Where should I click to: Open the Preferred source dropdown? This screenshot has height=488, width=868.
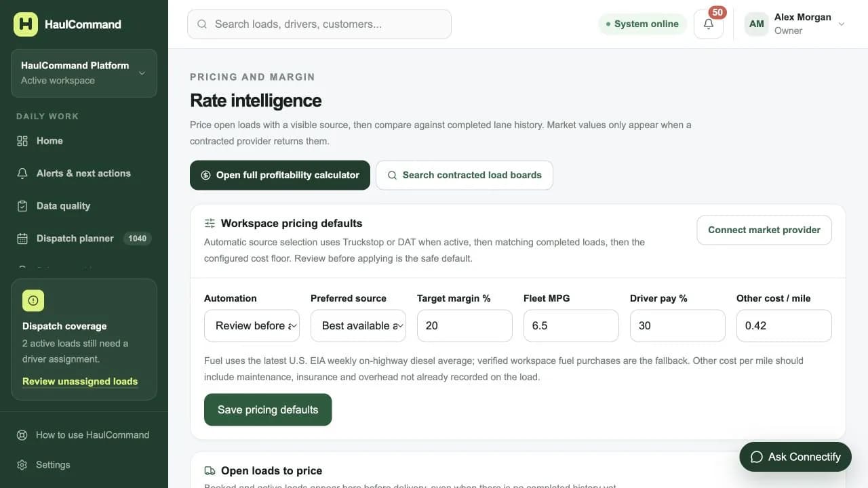[358, 325]
